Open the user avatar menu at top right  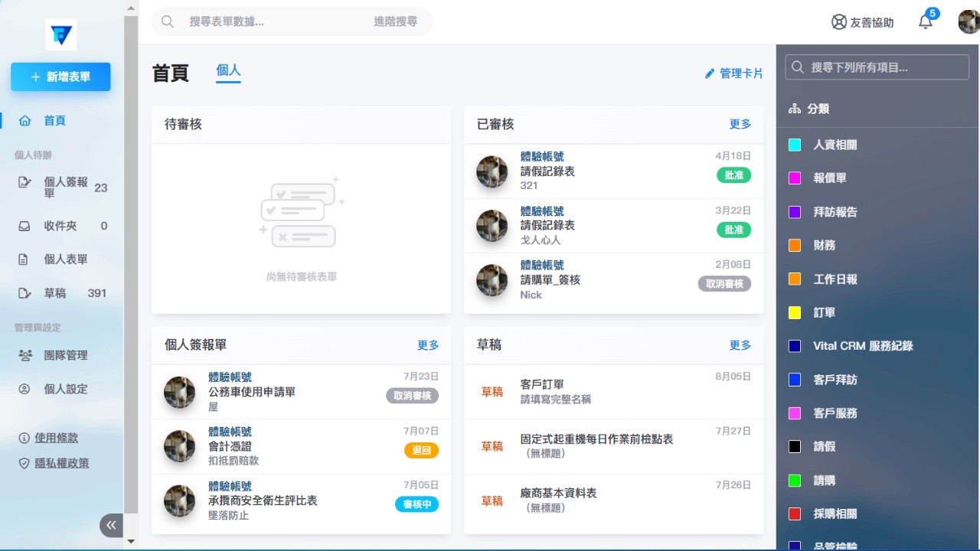(969, 21)
